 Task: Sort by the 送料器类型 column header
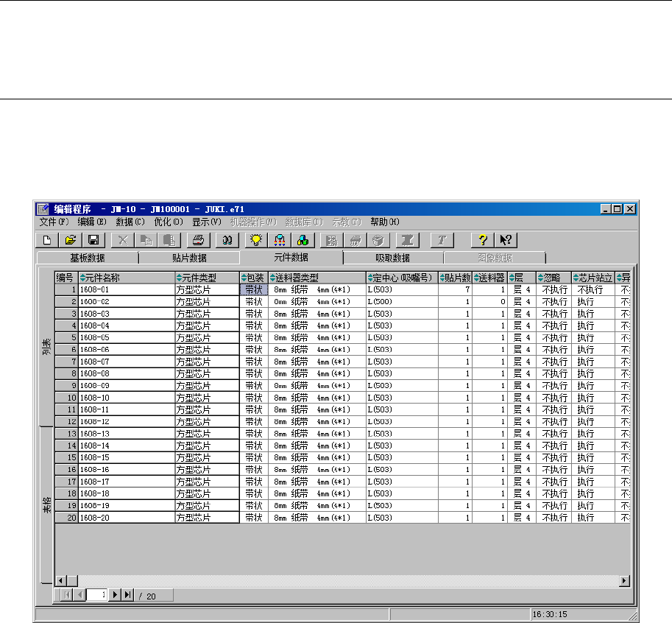tap(317, 278)
